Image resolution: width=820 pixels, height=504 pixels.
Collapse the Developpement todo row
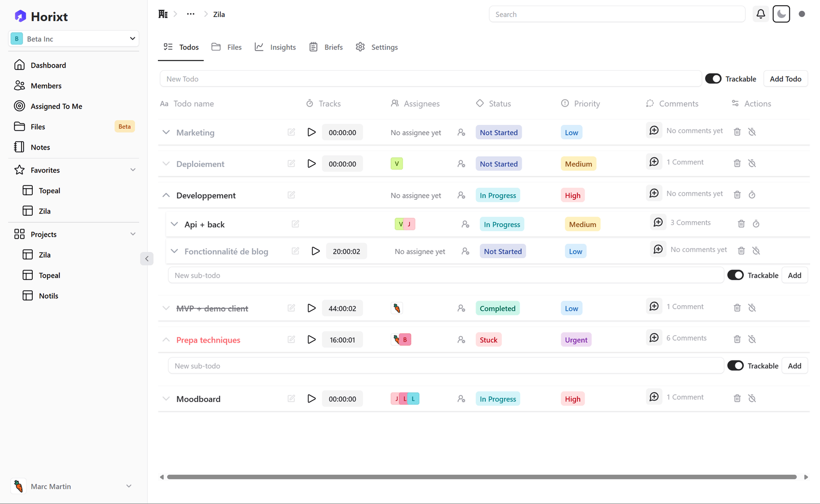(x=166, y=195)
